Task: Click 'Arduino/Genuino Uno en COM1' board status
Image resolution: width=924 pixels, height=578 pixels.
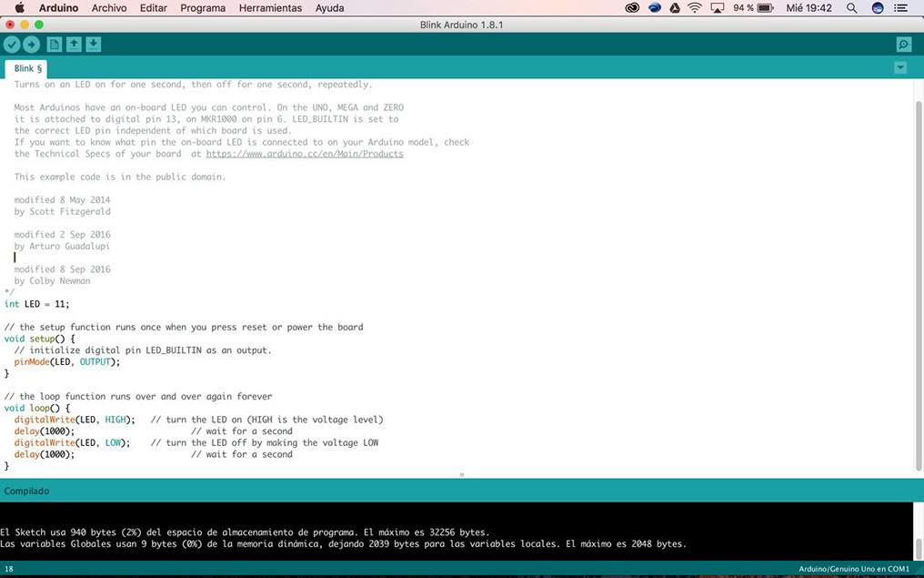Action: [x=854, y=569]
